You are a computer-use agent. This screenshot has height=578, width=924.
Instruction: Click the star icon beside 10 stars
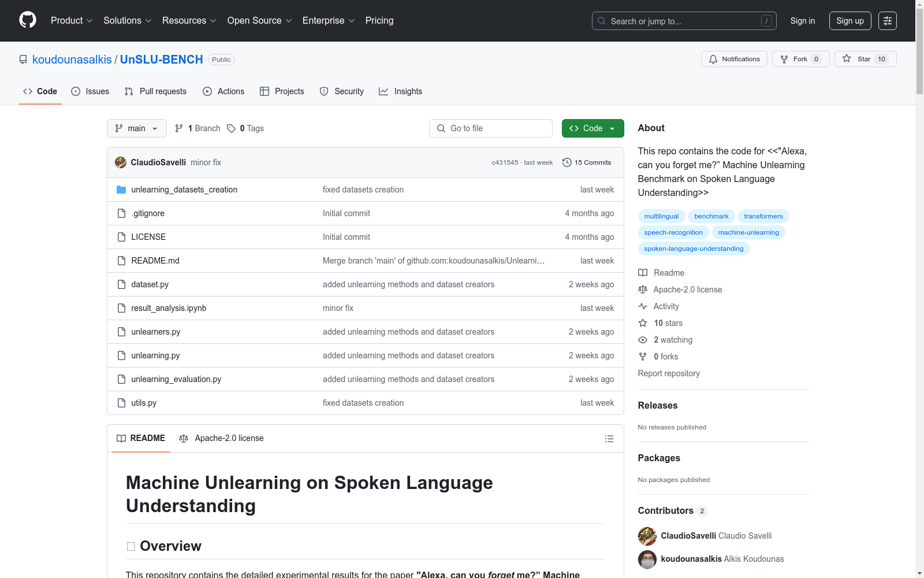click(643, 323)
